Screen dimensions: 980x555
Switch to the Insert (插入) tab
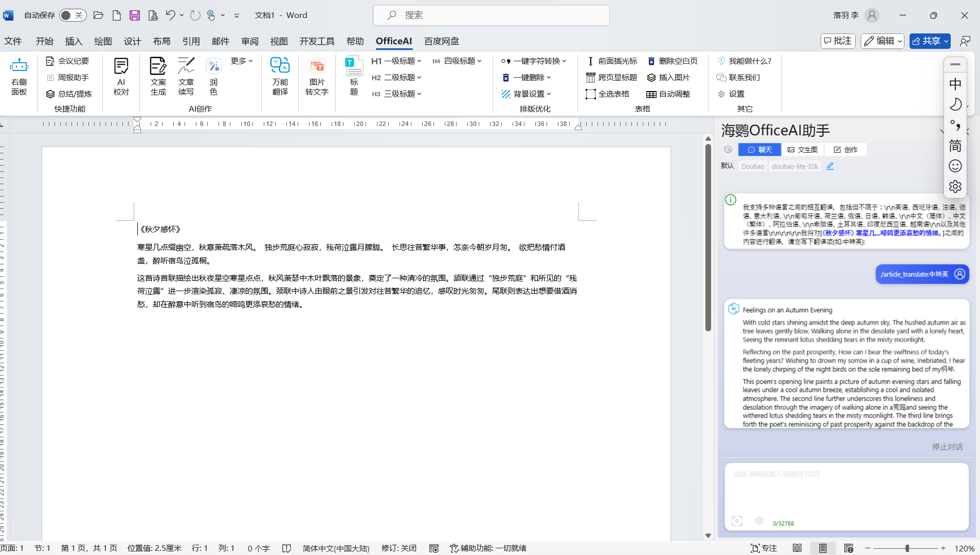(74, 41)
